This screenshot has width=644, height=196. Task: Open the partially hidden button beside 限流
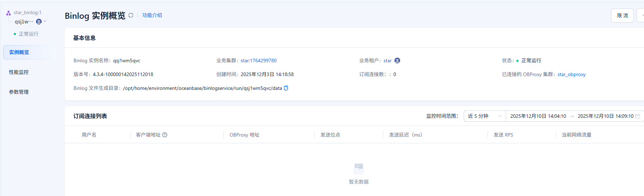coord(640,16)
